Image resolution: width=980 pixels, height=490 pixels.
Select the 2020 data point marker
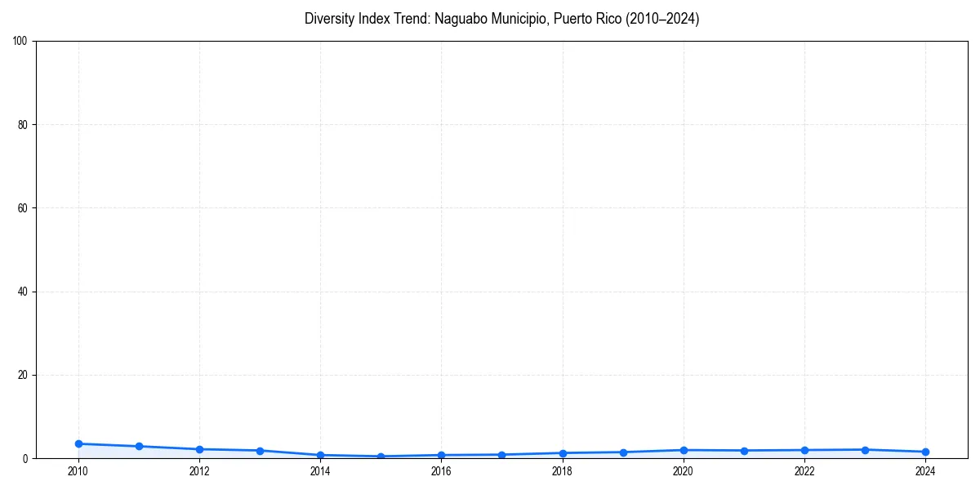pyautogui.click(x=684, y=449)
